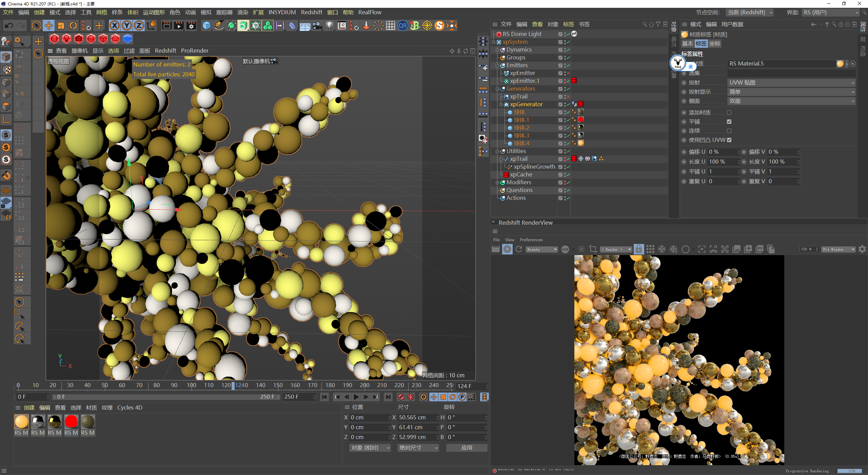Play the animation forward
This screenshot has height=475, width=868.
coord(356,397)
